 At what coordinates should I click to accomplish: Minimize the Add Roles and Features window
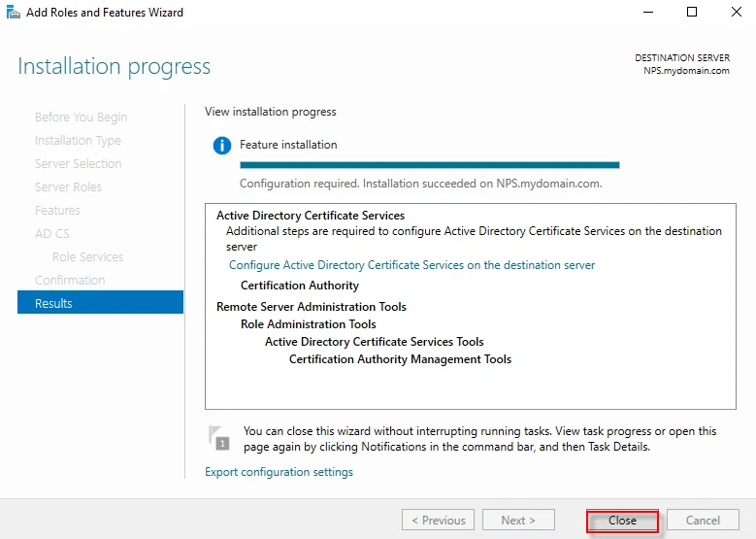[x=647, y=13]
